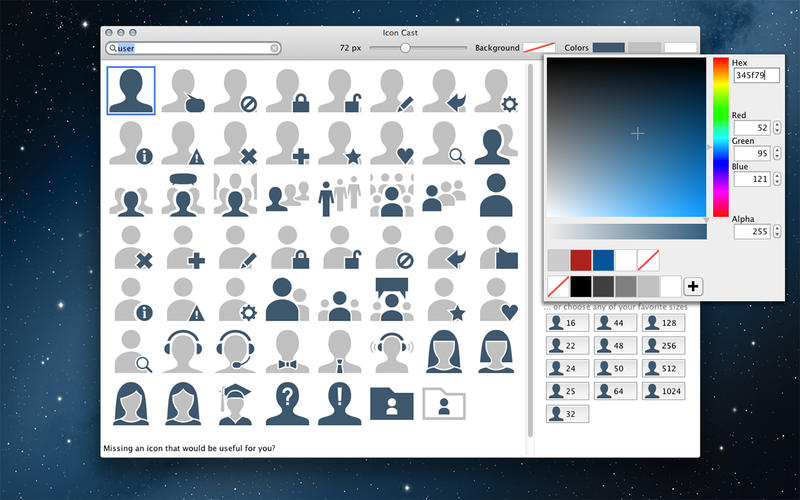Focus the Blue value field
Viewport: 800px width, 500px height.
752,179
